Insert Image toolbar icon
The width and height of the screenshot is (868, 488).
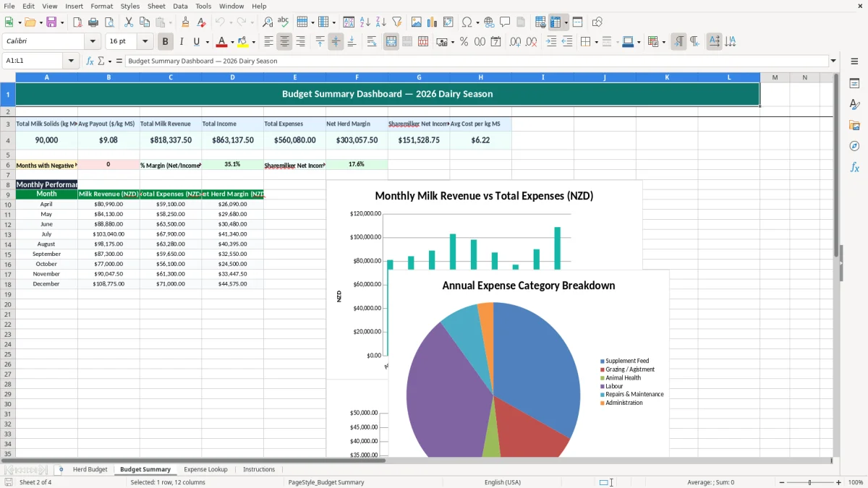click(417, 22)
